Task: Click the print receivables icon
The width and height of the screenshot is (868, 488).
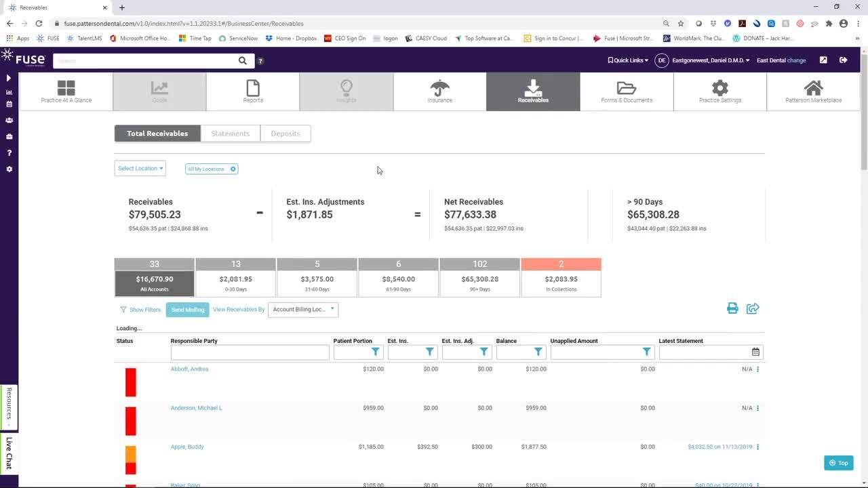Action: tap(732, 308)
